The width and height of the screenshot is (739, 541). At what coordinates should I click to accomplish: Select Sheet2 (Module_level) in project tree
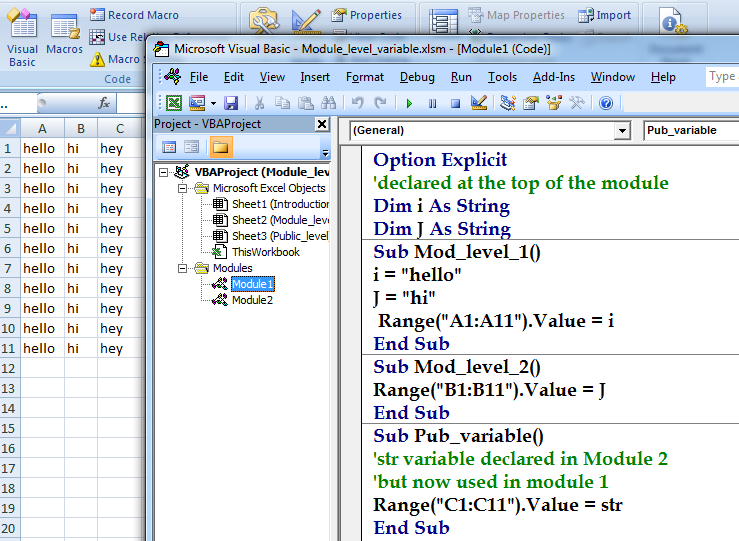pyautogui.click(x=271, y=220)
